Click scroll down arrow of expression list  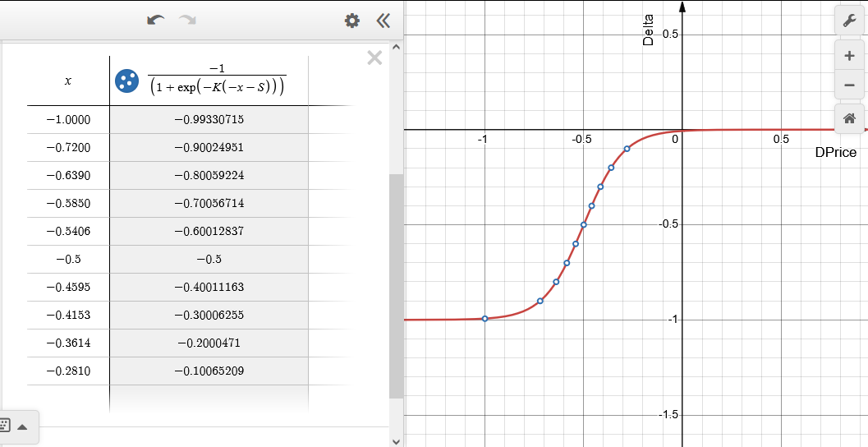point(396,441)
